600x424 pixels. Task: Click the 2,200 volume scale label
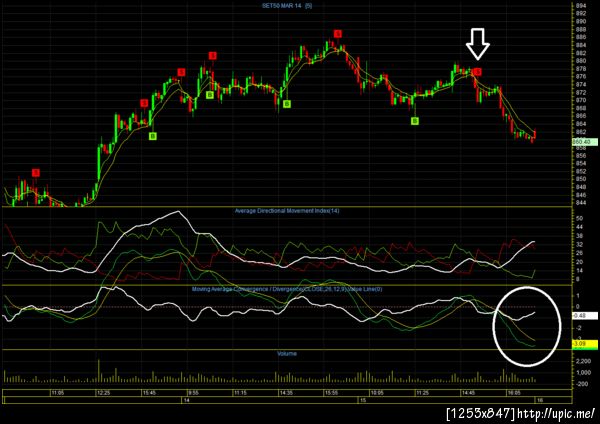pyautogui.click(x=583, y=361)
